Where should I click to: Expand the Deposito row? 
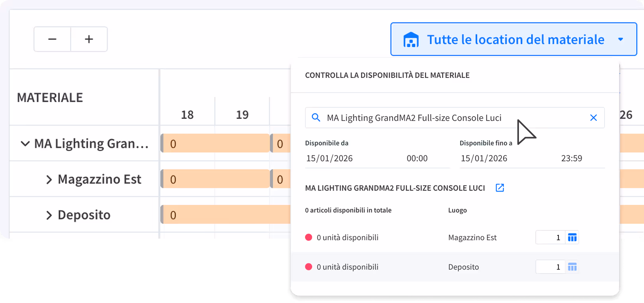click(49, 215)
